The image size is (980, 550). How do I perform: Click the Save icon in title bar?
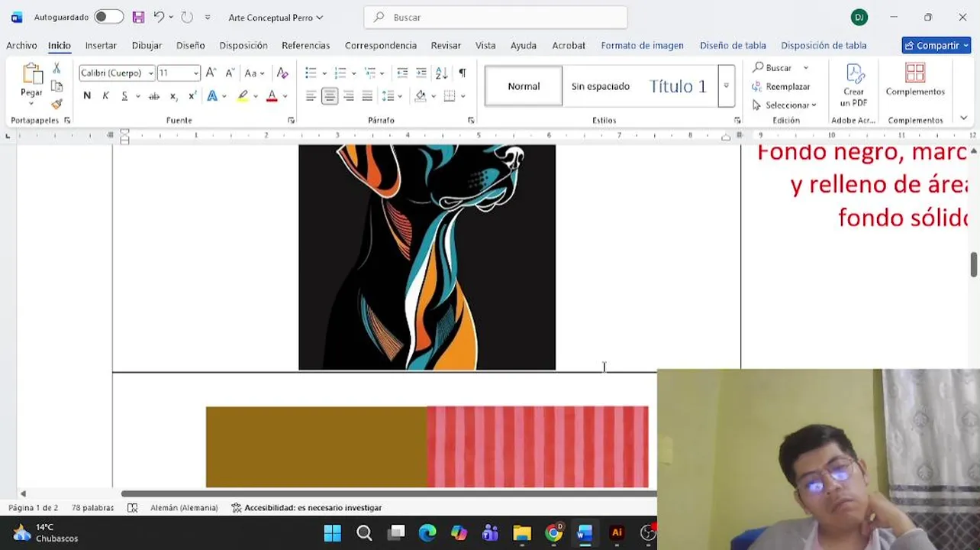(138, 17)
